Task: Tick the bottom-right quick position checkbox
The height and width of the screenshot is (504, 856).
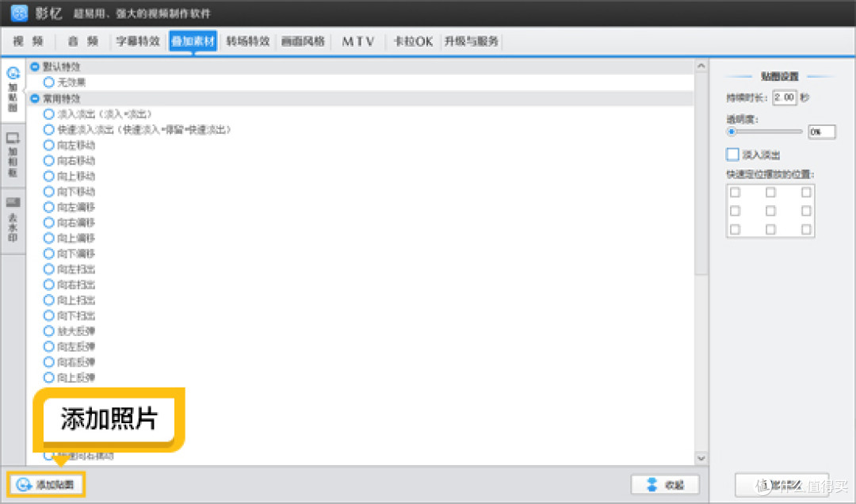Action: tap(806, 229)
